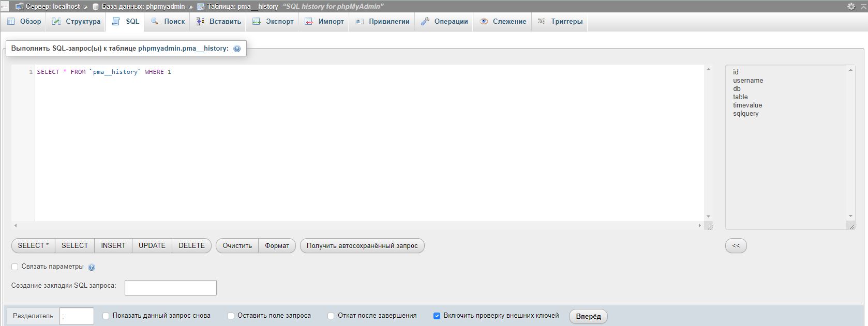The width and height of the screenshot is (868, 326).
Task: Click the navigation panel collapse arrow icon
Action: pyautogui.click(x=4, y=7)
